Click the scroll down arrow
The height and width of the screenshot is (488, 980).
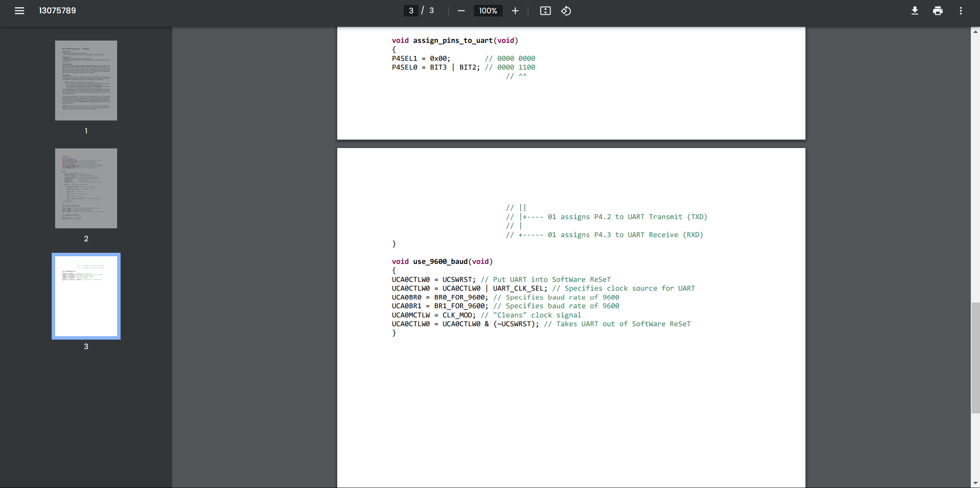pos(975,483)
